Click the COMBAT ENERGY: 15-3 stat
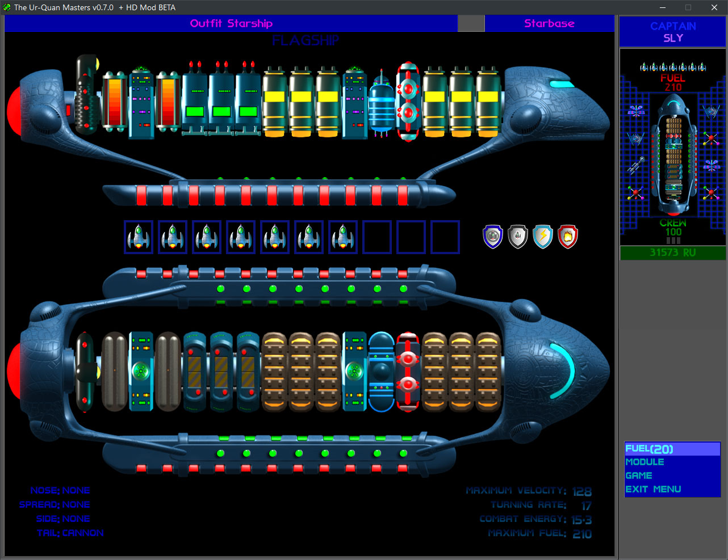The height and width of the screenshot is (560, 728). (x=535, y=519)
